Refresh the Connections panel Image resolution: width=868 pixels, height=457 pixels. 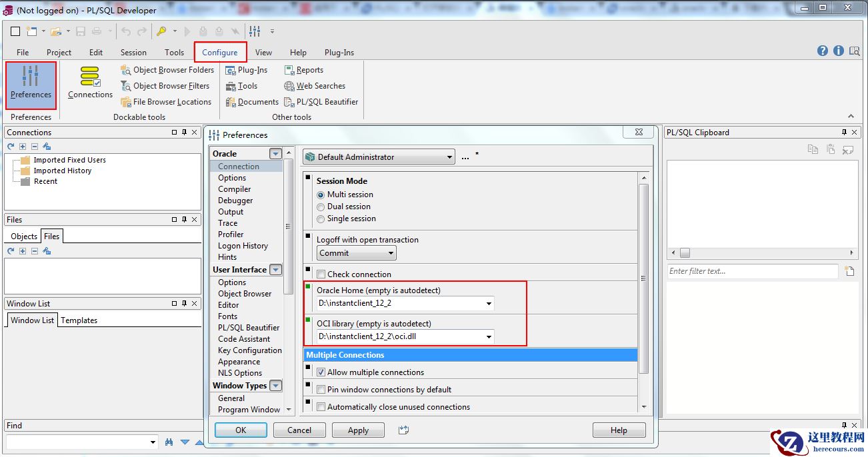(11, 147)
